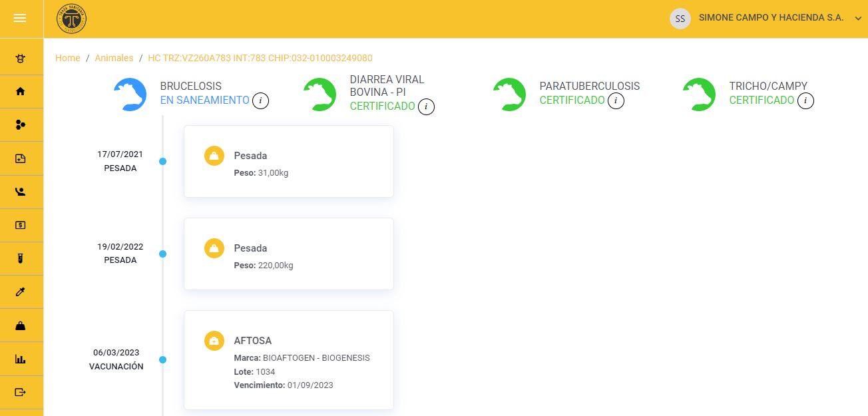Open the Pesada 31,00kg card
The height and width of the screenshot is (416, 868).
pos(288,161)
